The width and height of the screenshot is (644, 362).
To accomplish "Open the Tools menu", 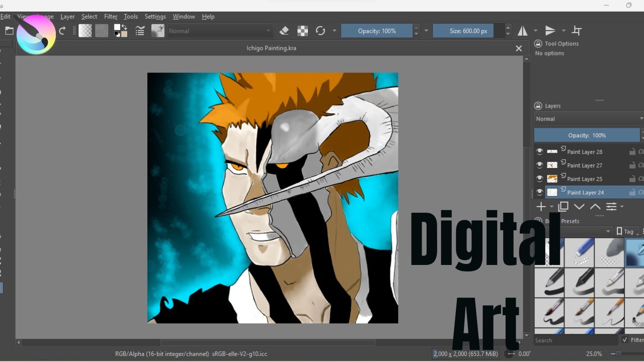I will point(131,17).
